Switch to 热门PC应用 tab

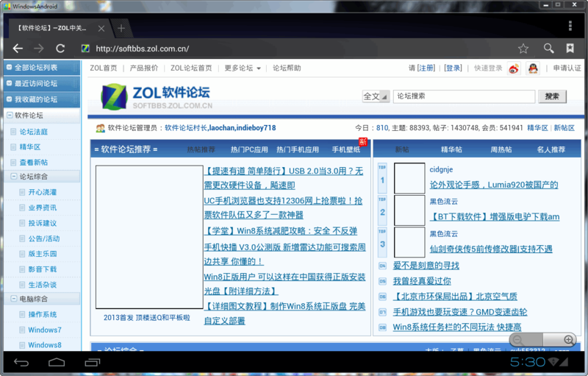click(249, 149)
